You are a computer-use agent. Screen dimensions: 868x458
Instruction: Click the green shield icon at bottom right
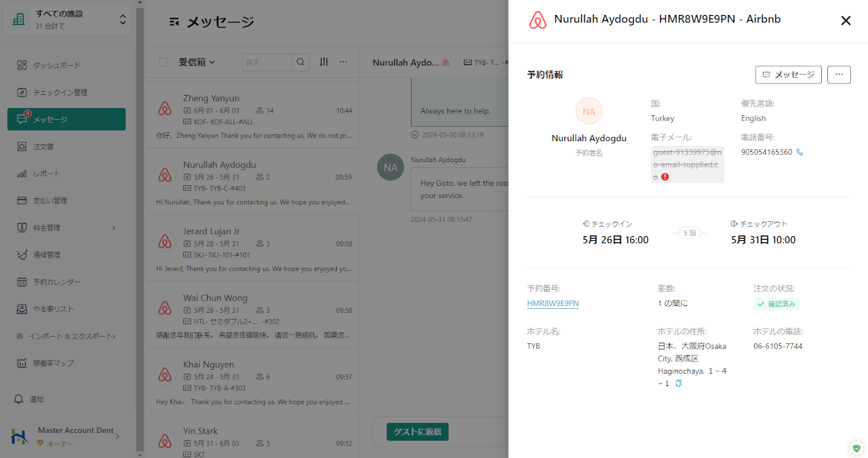tap(856, 448)
